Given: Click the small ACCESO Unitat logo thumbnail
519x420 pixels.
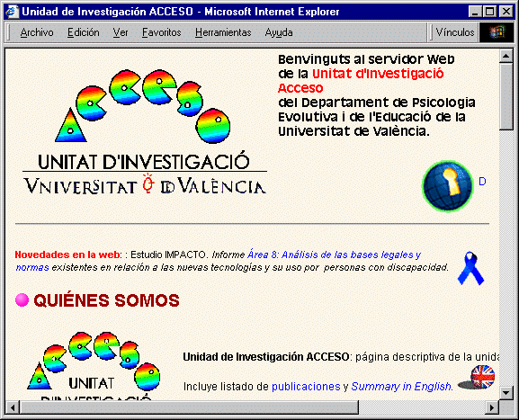Looking at the screenshot, I should (x=94, y=365).
